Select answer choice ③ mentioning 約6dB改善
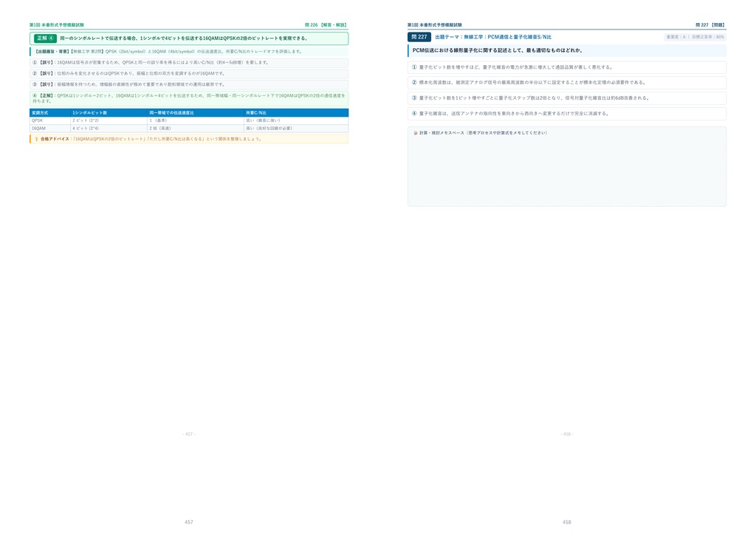756x535 pixels. point(567,98)
